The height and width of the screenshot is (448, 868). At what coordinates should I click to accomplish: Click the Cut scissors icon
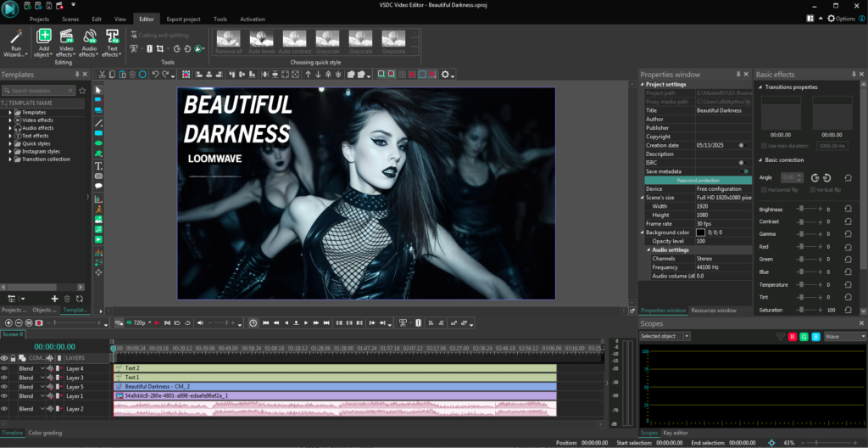click(103, 75)
